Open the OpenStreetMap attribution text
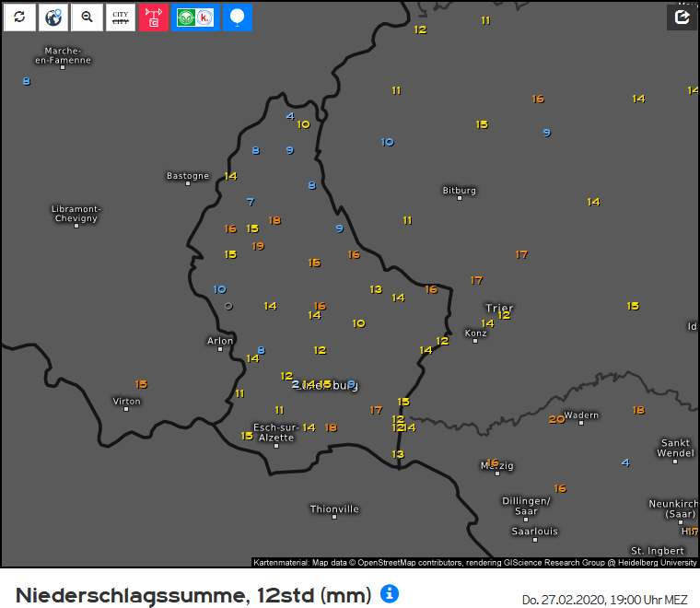Viewport: 700px width, 608px height. point(474,563)
